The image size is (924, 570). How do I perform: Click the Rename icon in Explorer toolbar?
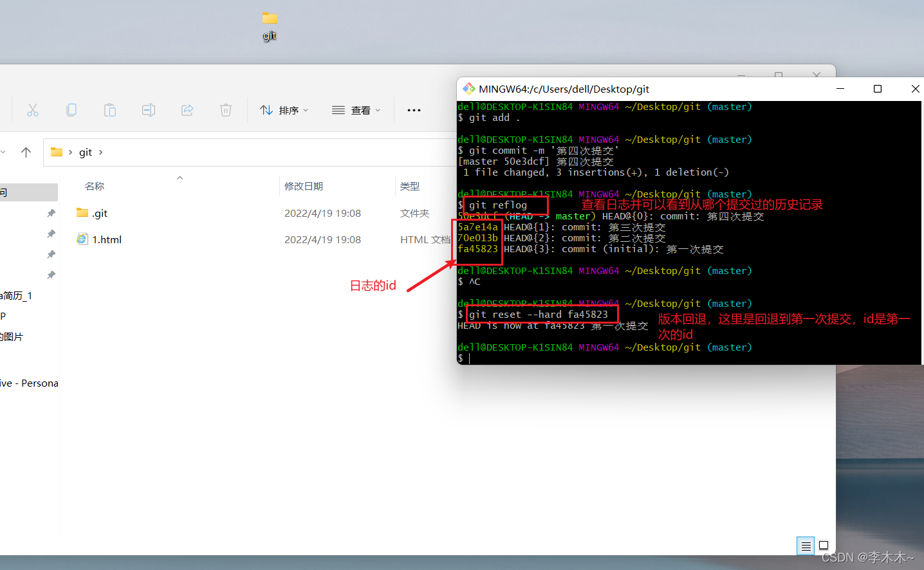point(149,110)
